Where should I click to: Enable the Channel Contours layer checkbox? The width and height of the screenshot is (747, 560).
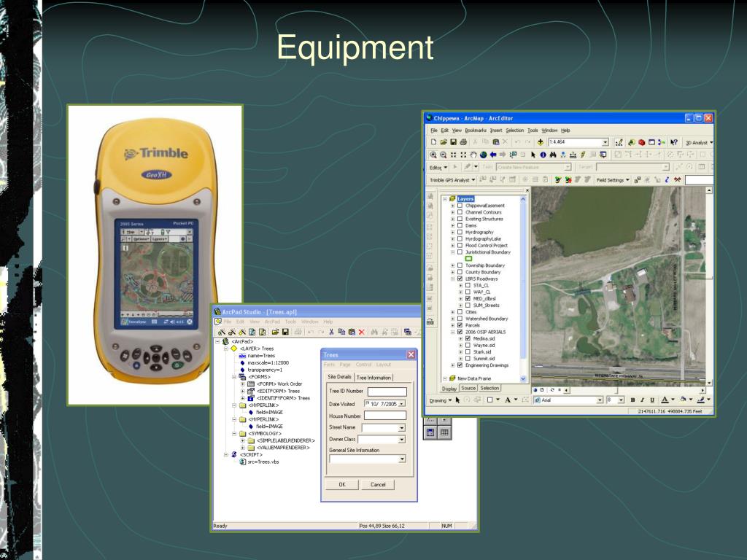coord(460,212)
